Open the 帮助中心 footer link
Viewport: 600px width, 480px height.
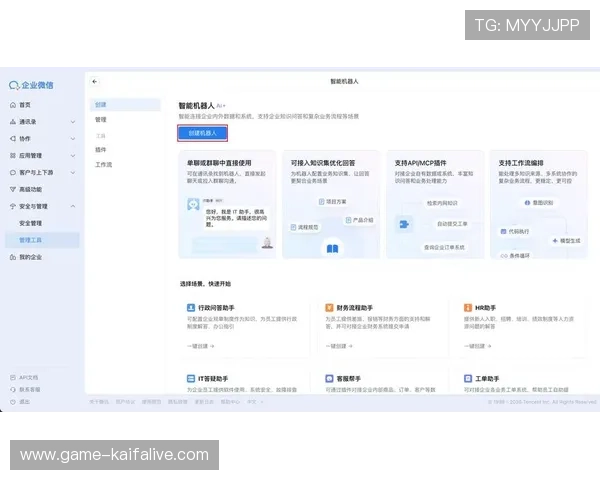[230, 402]
